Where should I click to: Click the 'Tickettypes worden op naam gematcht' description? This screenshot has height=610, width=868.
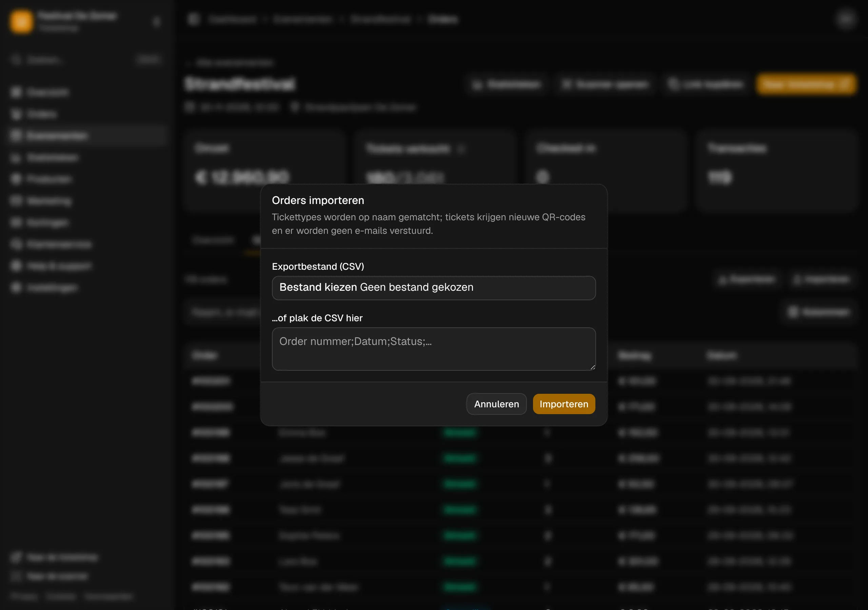point(428,224)
